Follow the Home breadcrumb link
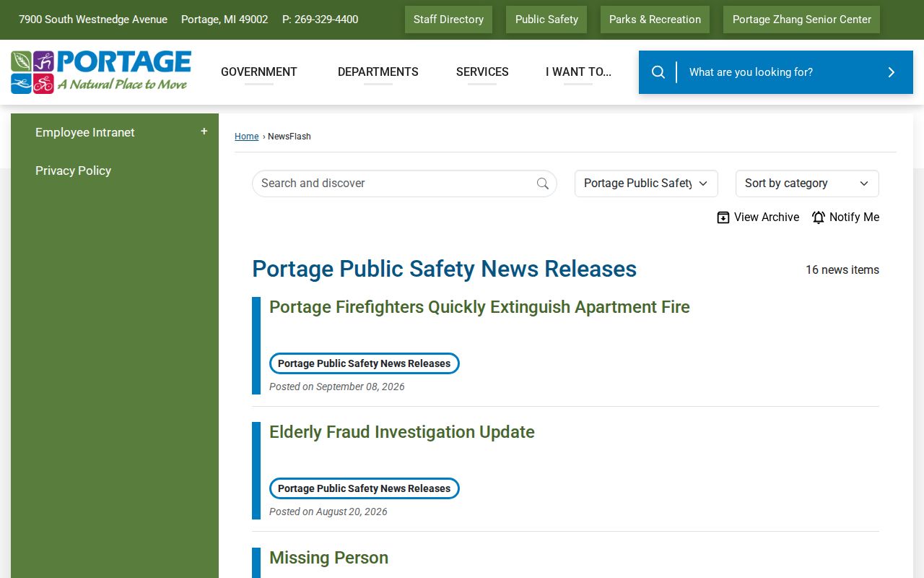The height and width of the screenshot is (578, 924). [246, 137]
